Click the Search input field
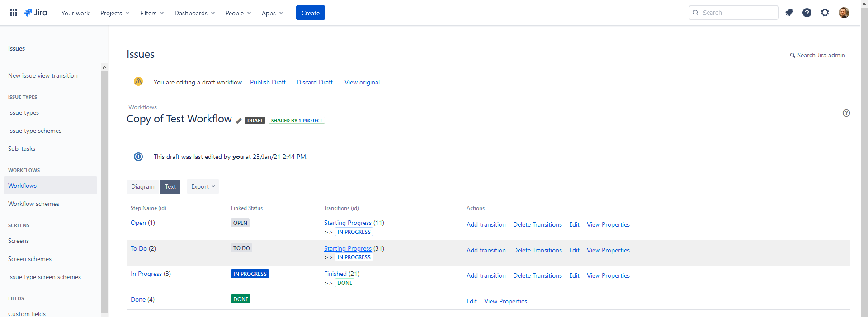The height and width of the screenshot is (317, 868). click(737, 13)
